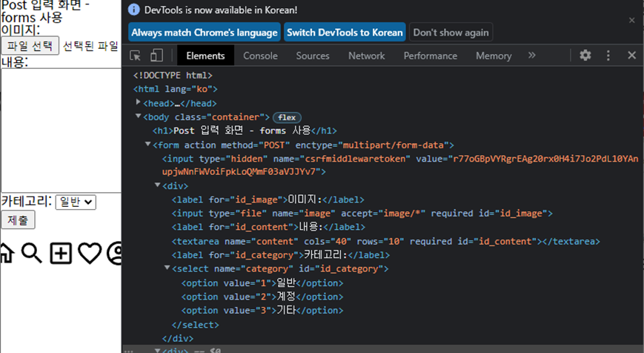The width and height of the screenshot is (644, 353).
Task: Select the label for id_content node
Action: point(268,227)
